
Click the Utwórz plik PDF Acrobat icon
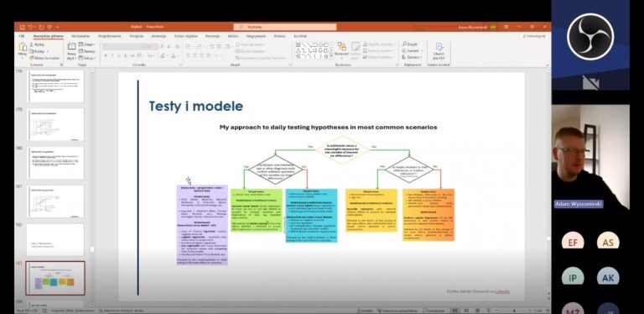point(439,47)
